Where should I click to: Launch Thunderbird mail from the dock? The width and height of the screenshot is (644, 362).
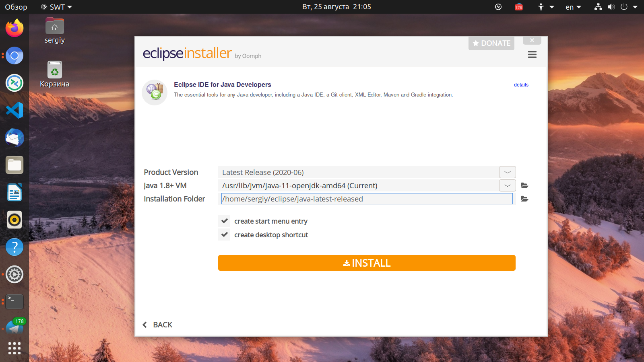pos(14,138)
